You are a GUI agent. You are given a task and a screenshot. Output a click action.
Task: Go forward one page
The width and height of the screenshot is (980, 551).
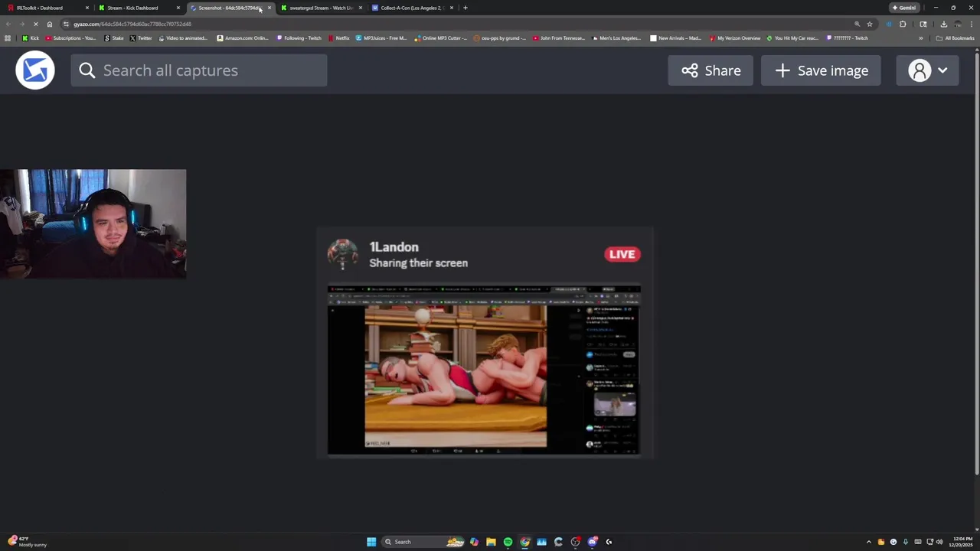[x=21, y=24]
